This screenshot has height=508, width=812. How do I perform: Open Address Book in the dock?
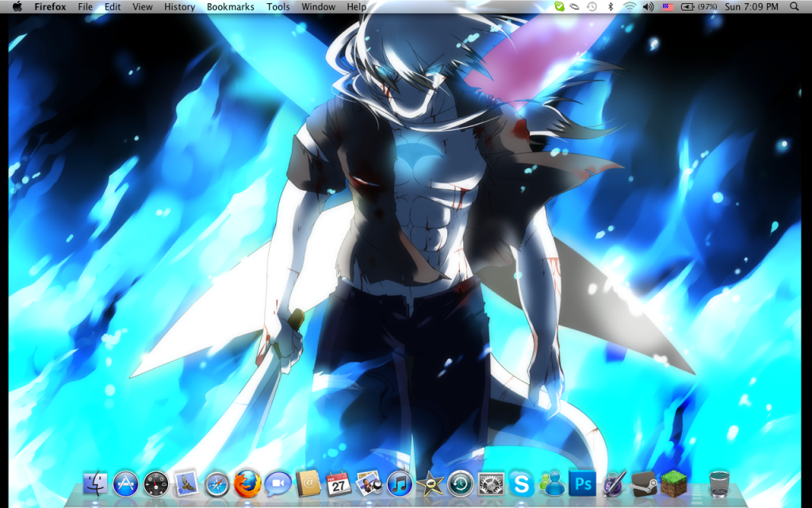[x=308, y=485]
